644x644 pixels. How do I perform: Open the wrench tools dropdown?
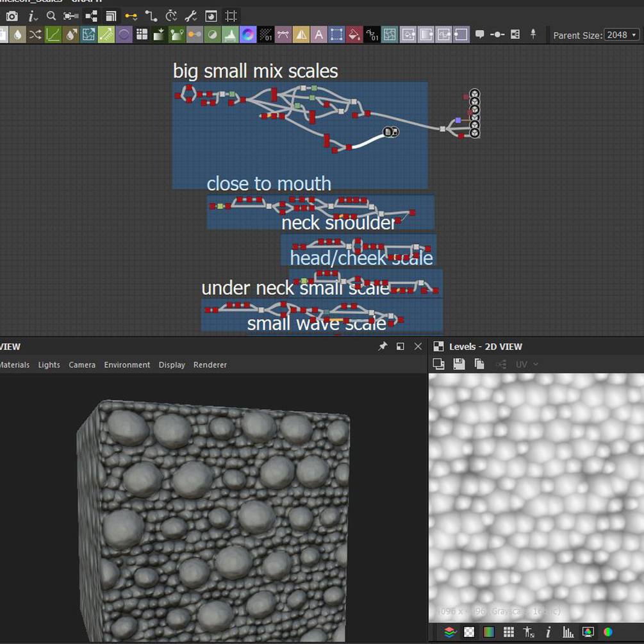click(x=190, y=16)
